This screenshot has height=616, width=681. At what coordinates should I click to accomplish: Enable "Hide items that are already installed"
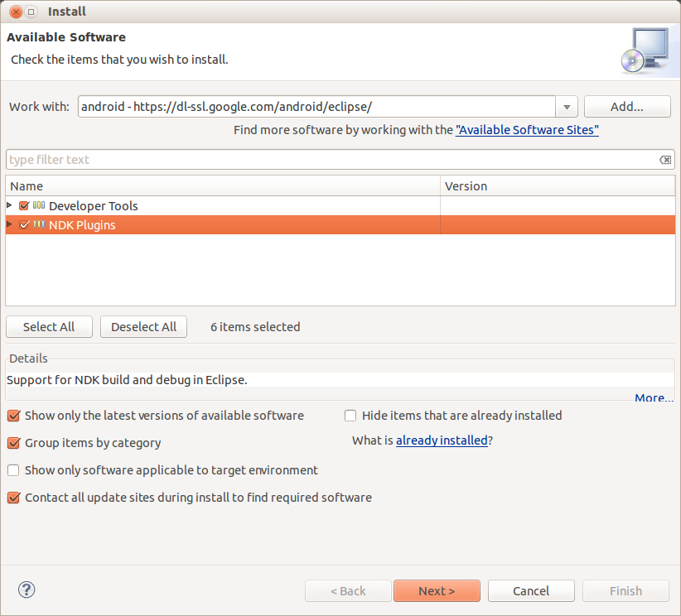(x=350, y=415)
